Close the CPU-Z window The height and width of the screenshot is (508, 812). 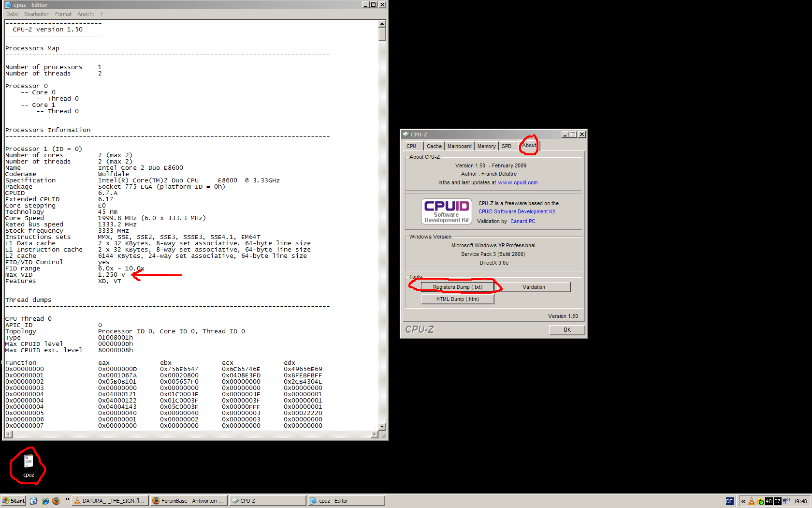[x=582, y=134]
